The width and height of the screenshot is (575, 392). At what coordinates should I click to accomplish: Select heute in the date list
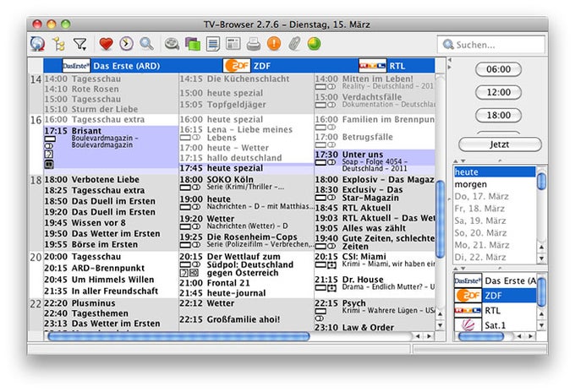pos(495,172)
